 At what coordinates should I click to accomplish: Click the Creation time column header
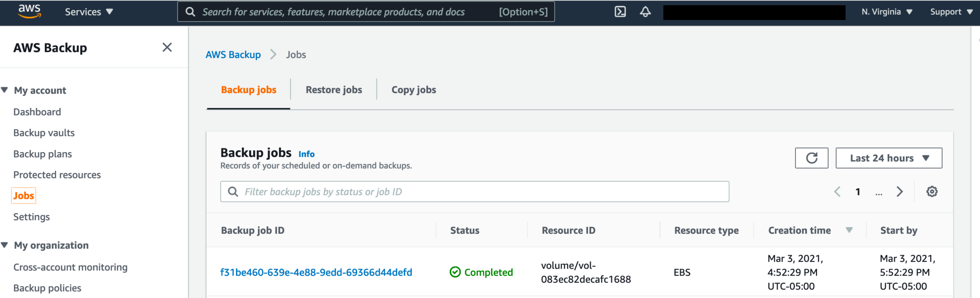tap(799, 230)
